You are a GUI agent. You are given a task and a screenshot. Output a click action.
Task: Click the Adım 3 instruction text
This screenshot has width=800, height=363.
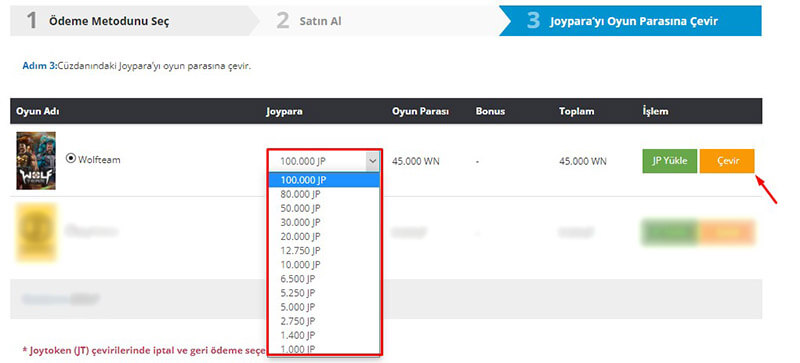pos(137,66)
